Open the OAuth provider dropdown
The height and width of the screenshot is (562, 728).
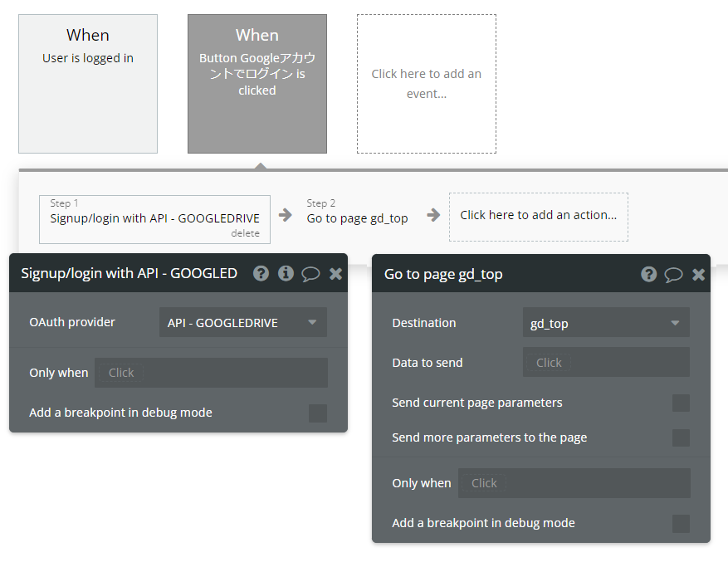[243, 322]
